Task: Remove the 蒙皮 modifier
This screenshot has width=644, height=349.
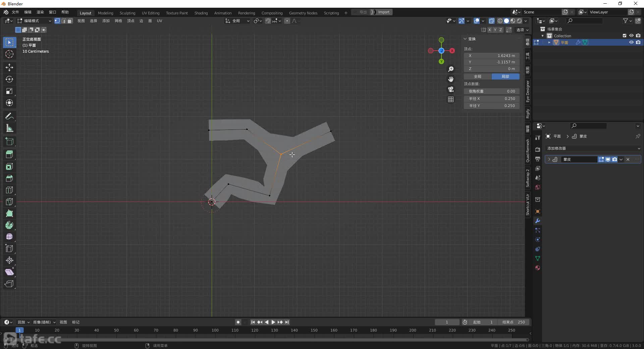Action: click(x=628, y=159)
